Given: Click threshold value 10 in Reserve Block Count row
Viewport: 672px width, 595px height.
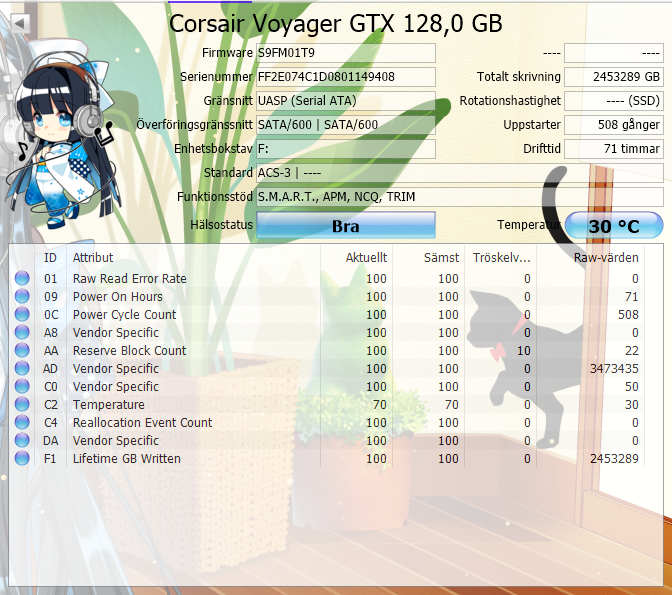Looking at the screenshot, I should coord(524,351).
